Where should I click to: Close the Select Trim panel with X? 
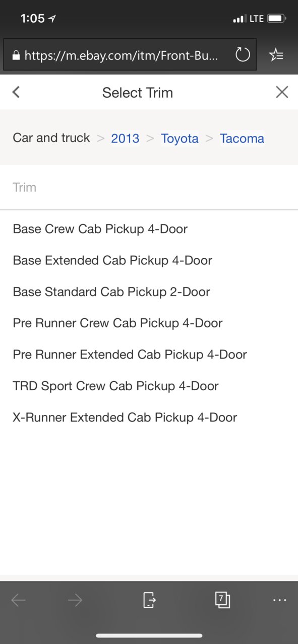click(x=282, y=92)
